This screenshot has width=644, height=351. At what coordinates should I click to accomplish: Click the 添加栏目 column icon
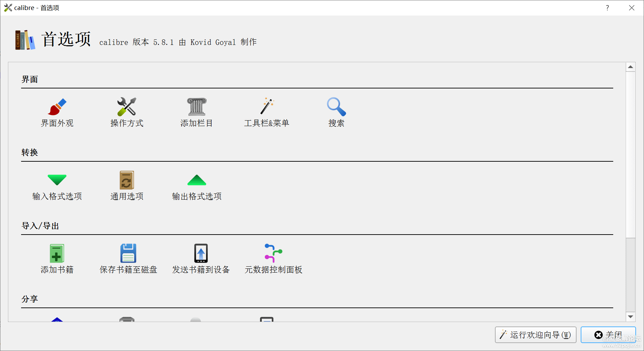(196, 107)
